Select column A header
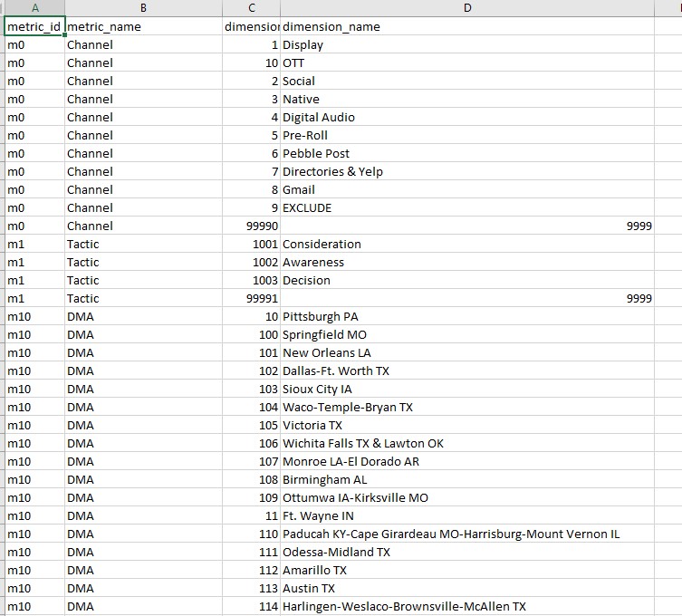Viewport: 682px width, 616px height. tap(34, 8)
